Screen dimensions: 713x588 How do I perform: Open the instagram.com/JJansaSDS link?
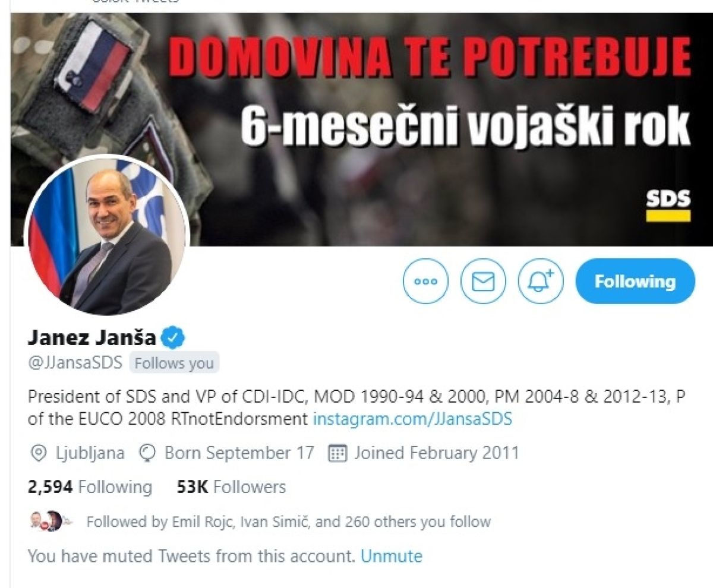[x=412, y=419]
